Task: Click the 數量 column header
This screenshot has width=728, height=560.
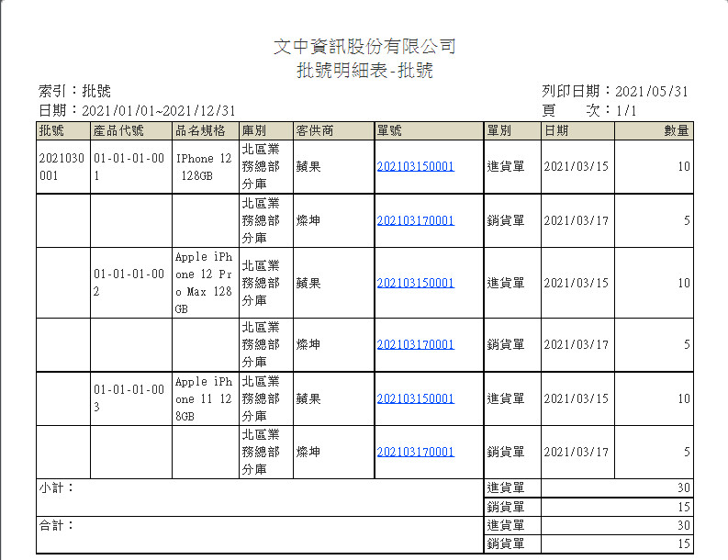Action: coord(676,130)
